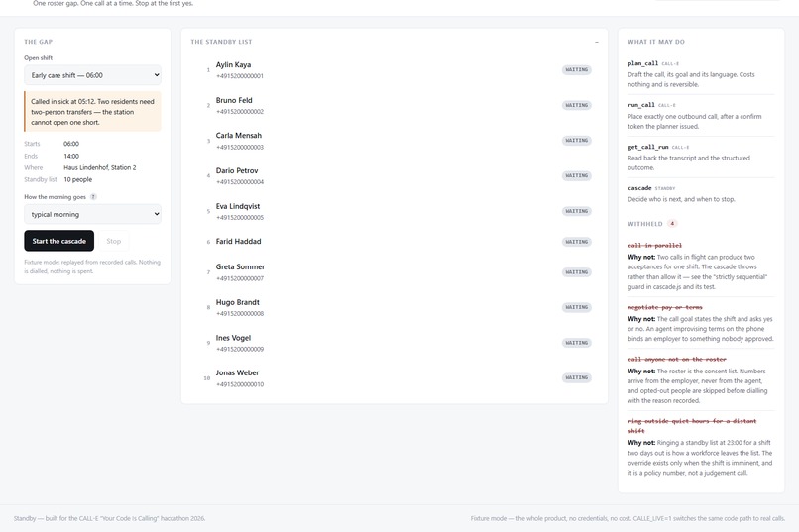
Task: Click the cascade capability name
Action: click(x=639, y=188)
